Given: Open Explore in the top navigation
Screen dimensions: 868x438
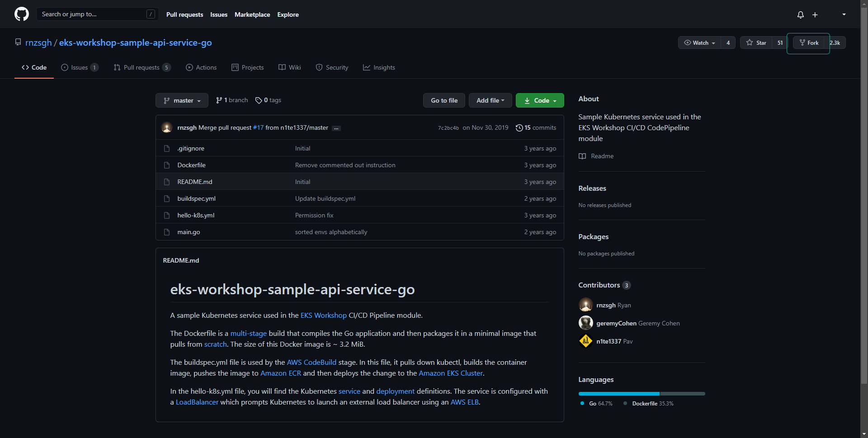Looking at the screenshot, I should pyautogui.click(x=288, y=14).
